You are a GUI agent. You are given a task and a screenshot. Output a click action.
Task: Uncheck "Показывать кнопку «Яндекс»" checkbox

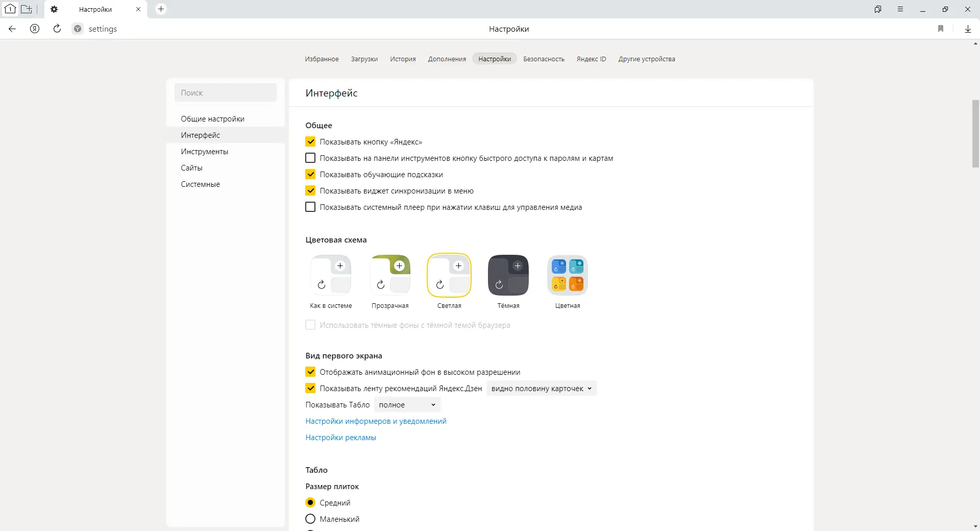coord(310,142)
